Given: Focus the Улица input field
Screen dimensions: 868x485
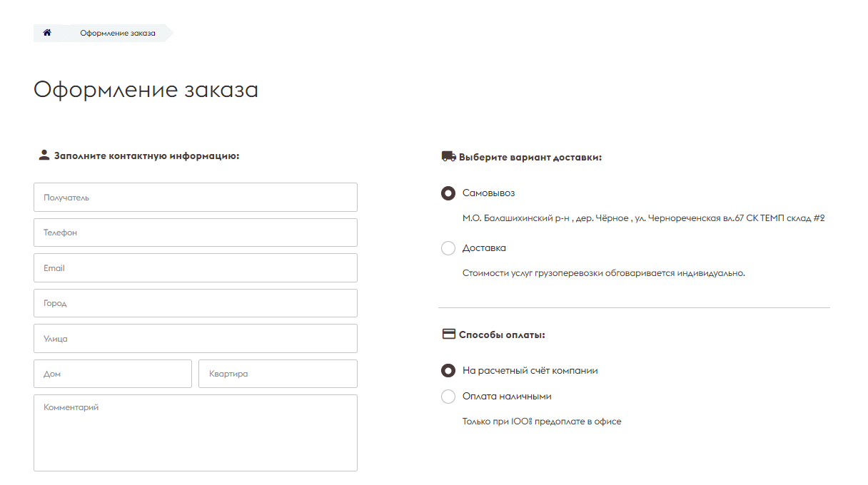Looking at the screenshot, I should coord(196,339).
